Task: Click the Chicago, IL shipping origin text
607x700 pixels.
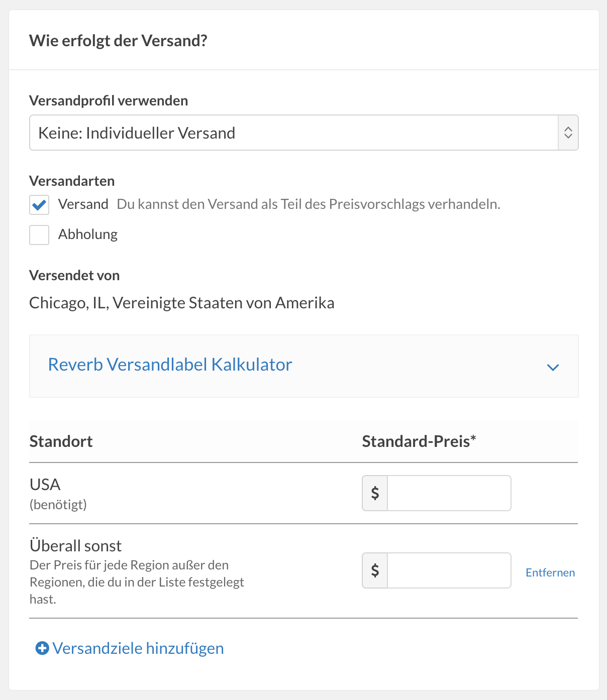Action: 182,303
